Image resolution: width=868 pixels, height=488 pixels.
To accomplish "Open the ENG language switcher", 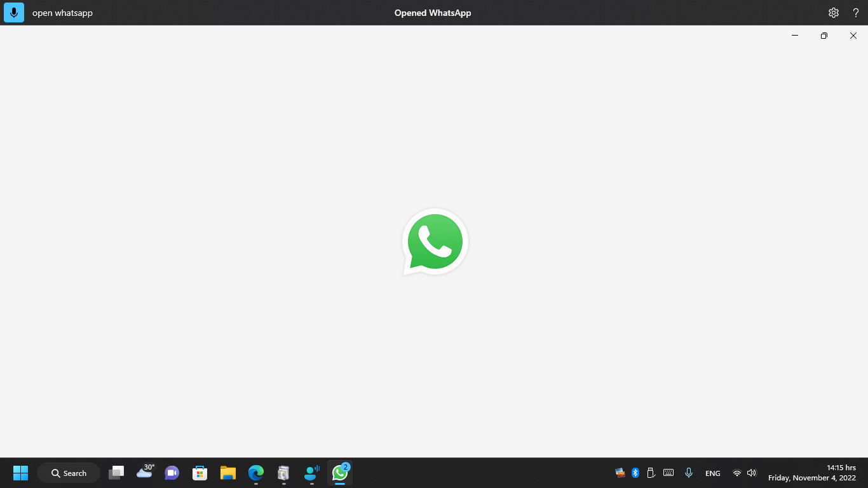I will pos(713,473).
